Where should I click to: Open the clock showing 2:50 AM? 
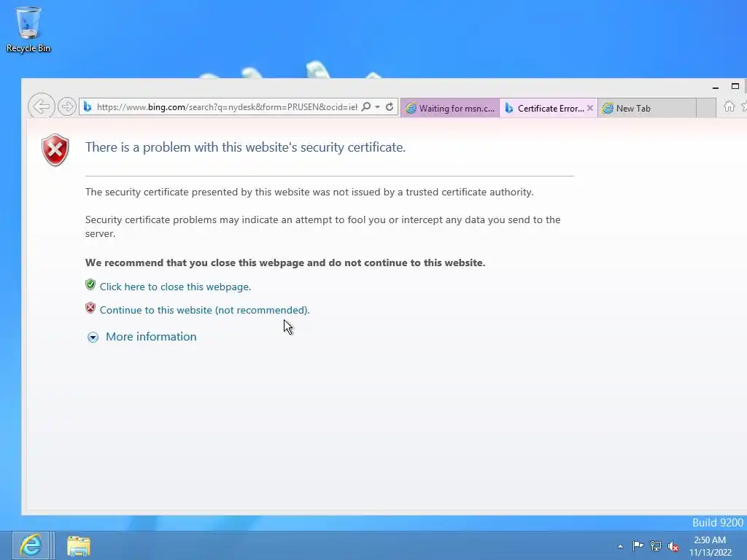[711, 545]
